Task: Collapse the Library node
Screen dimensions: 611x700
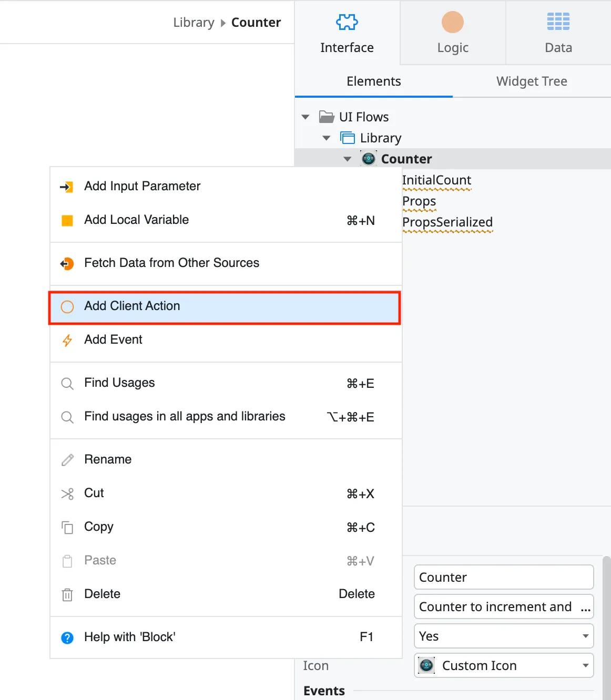Action: point(327,138)
